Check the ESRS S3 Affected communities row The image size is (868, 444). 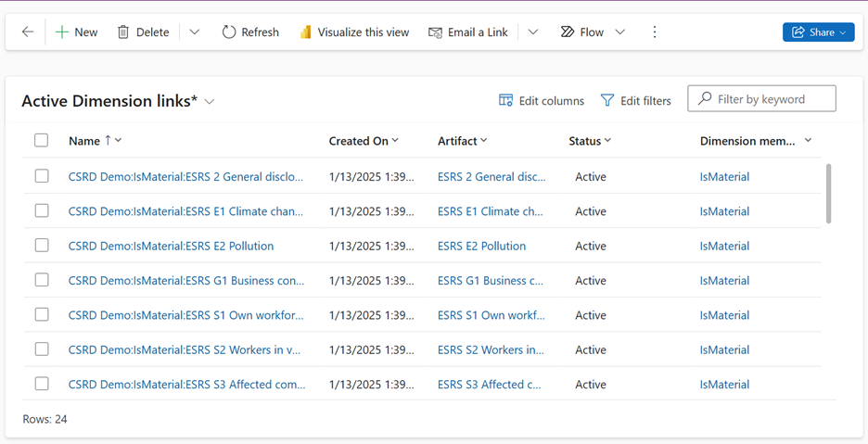[42, 384]
